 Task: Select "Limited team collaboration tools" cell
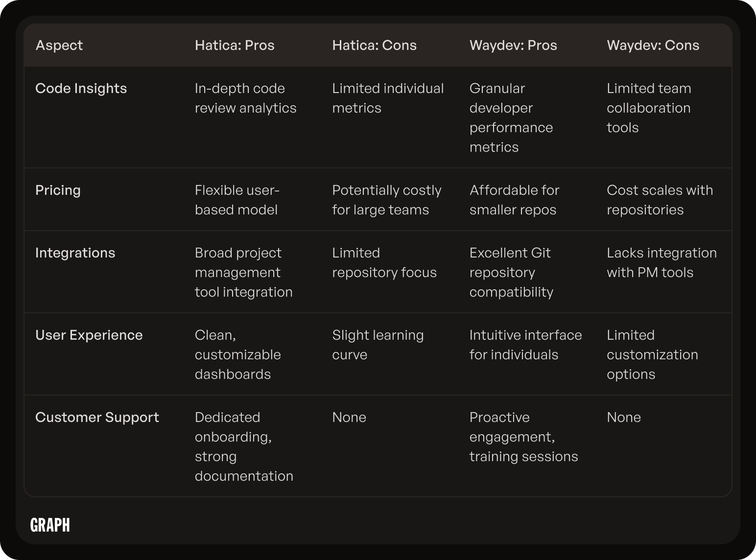(x=649, y=108)
